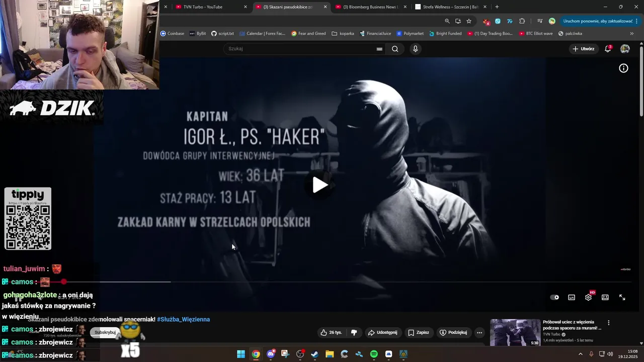Subscribe via the Subskrybuj button

tap(105, 332)
